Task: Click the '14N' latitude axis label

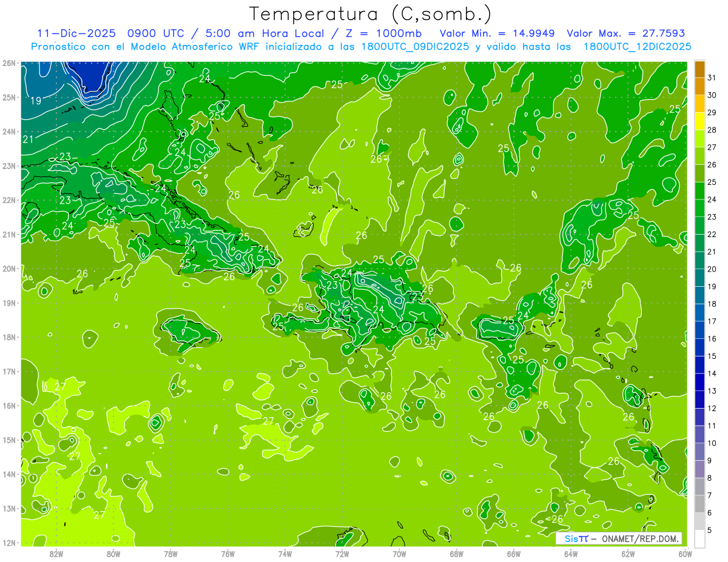Action: (x=9, y=474)
